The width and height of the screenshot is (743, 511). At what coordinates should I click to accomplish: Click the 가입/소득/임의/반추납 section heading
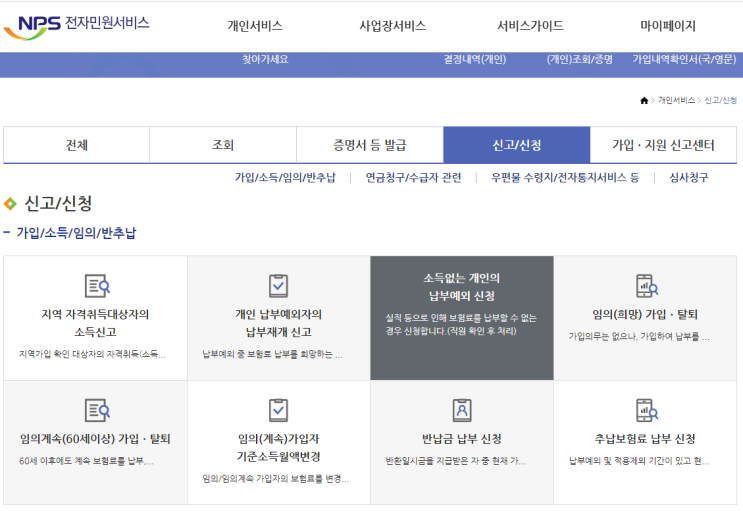pos(76,233)
